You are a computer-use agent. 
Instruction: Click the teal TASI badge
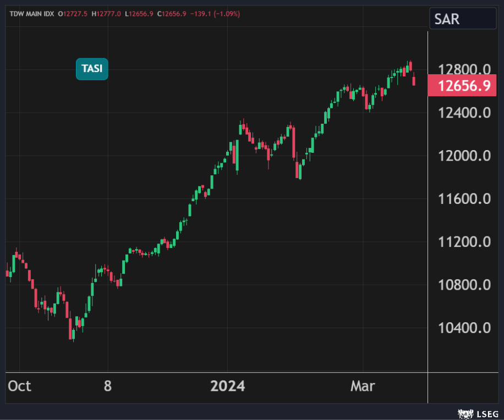pyautogui.click(x=92, y=69)
